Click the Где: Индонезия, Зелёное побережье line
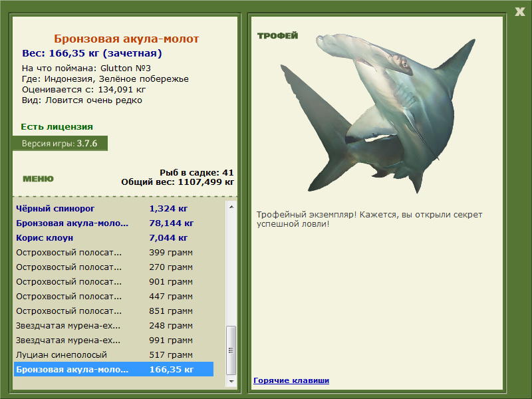532x399 pixels. [105, 79]
